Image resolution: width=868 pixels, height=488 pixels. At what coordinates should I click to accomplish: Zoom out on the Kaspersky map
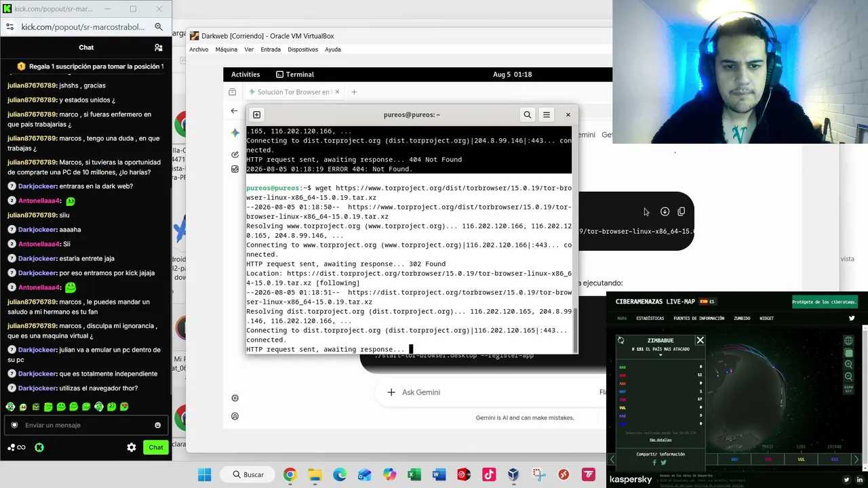click(848, 376)
